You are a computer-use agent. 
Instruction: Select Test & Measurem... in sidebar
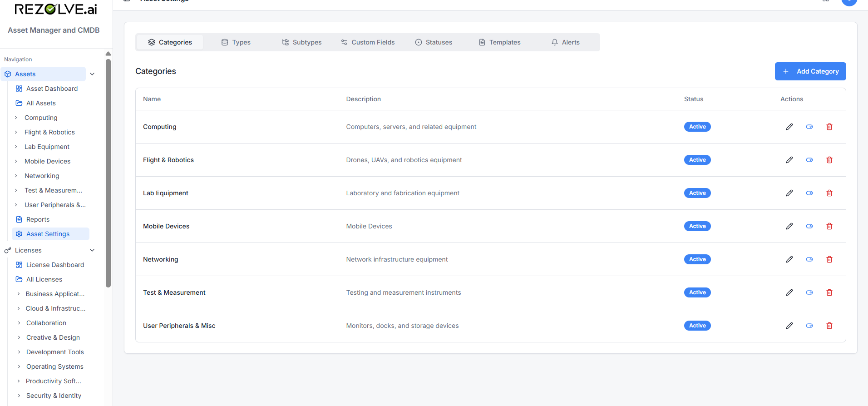click(53, 190)
